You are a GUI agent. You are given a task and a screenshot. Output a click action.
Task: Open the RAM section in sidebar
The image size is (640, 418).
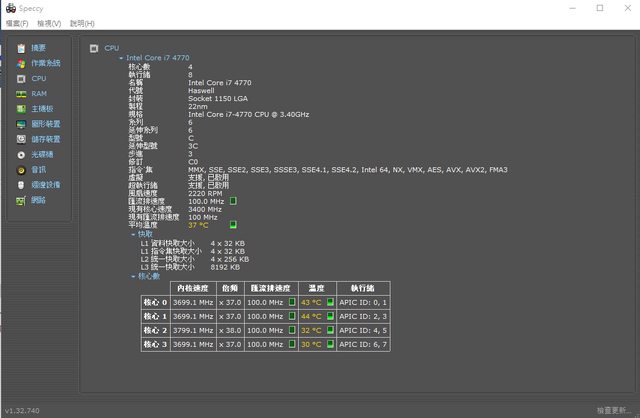click(38, 93)
